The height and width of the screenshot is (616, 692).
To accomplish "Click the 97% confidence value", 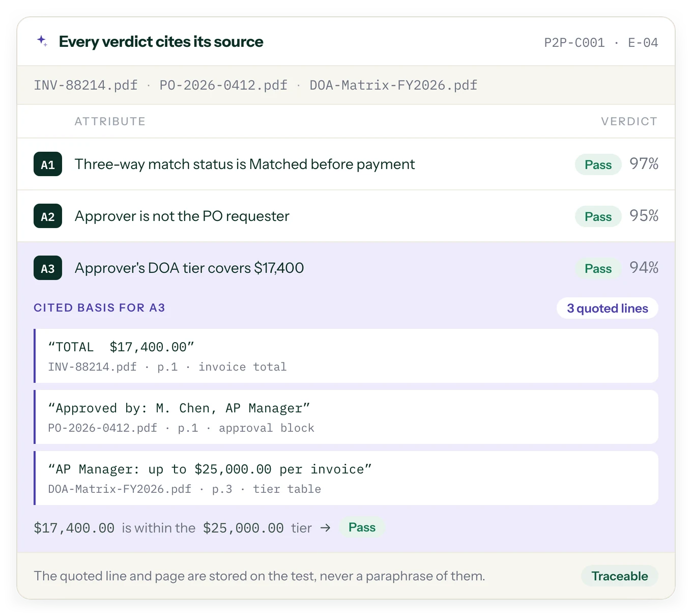I will pyautogui.click(x=644, y=163).
